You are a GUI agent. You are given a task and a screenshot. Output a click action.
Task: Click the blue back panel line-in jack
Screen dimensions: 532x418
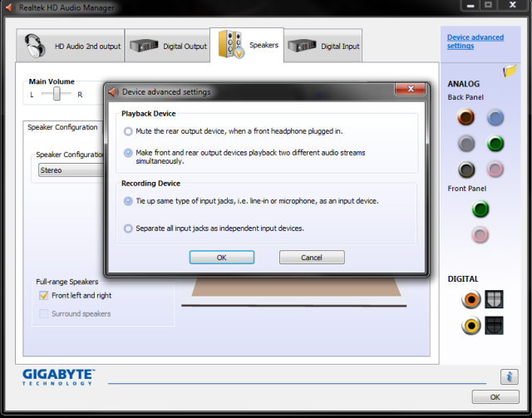tap(495, 117)
